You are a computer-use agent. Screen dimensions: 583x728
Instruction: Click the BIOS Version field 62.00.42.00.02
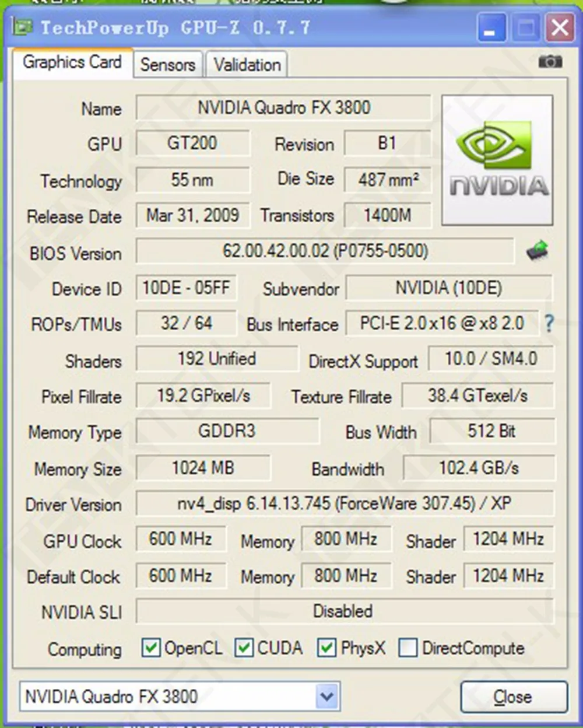[x=325, y=251]
